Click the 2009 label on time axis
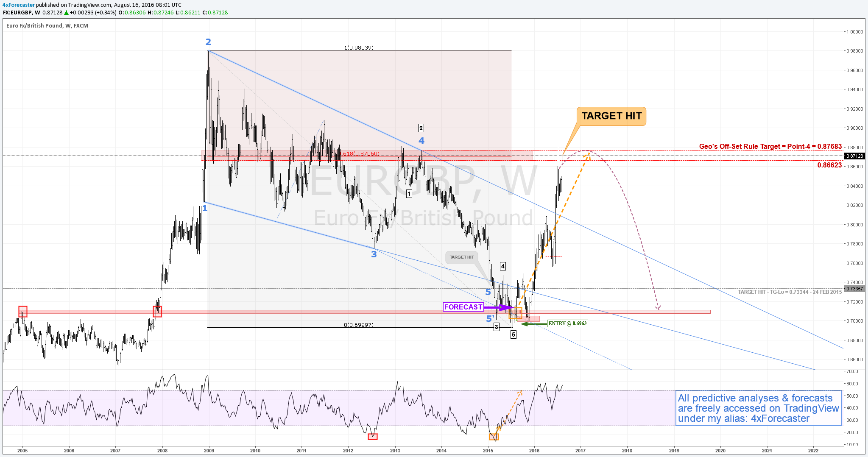Screen dimensions: 868x457 (x=209, y=451)
